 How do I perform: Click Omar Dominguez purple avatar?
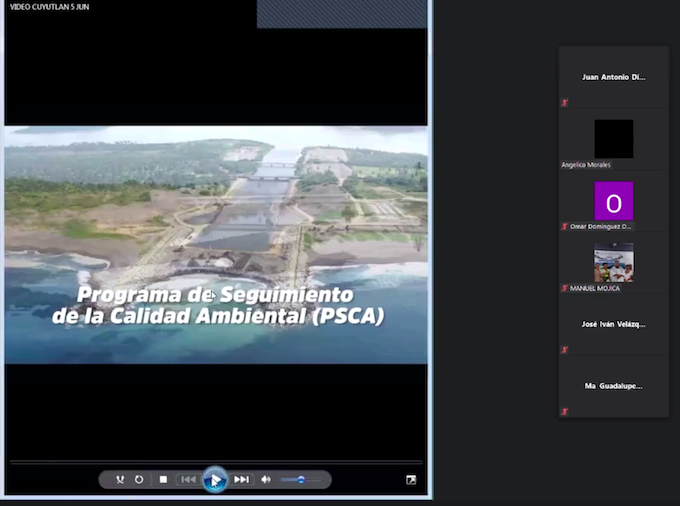point(613,202)
